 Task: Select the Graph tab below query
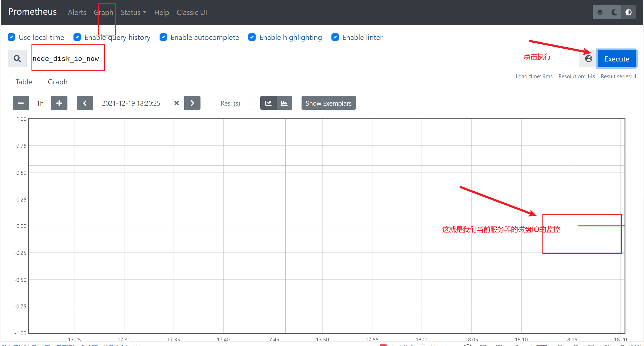click(x=57, y=82)
